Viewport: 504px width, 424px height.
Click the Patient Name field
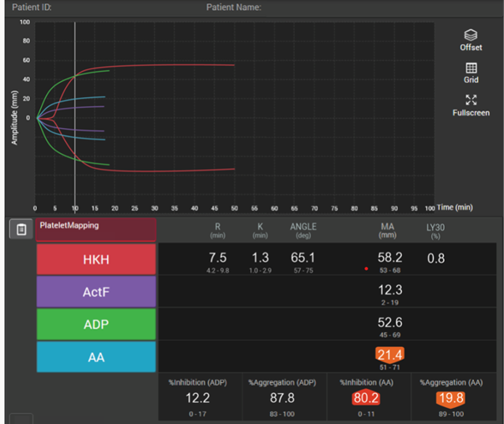point(234,7)
